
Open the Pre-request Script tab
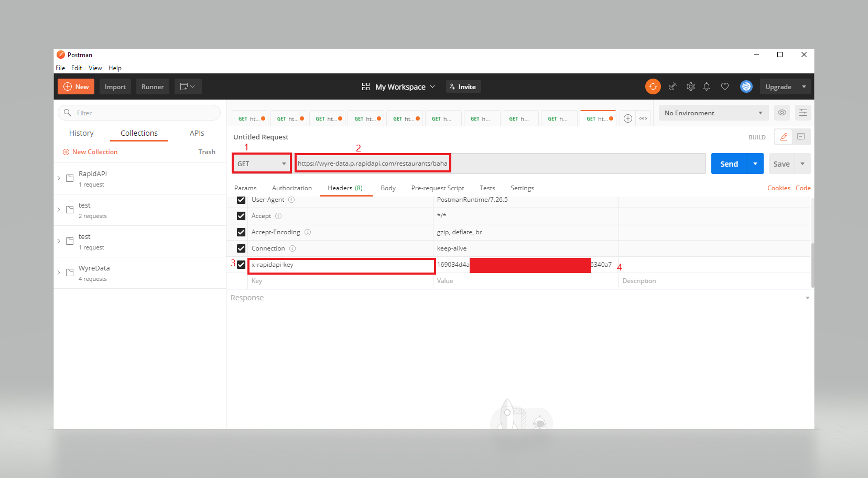pyautogui.click(x=438, y=188)
